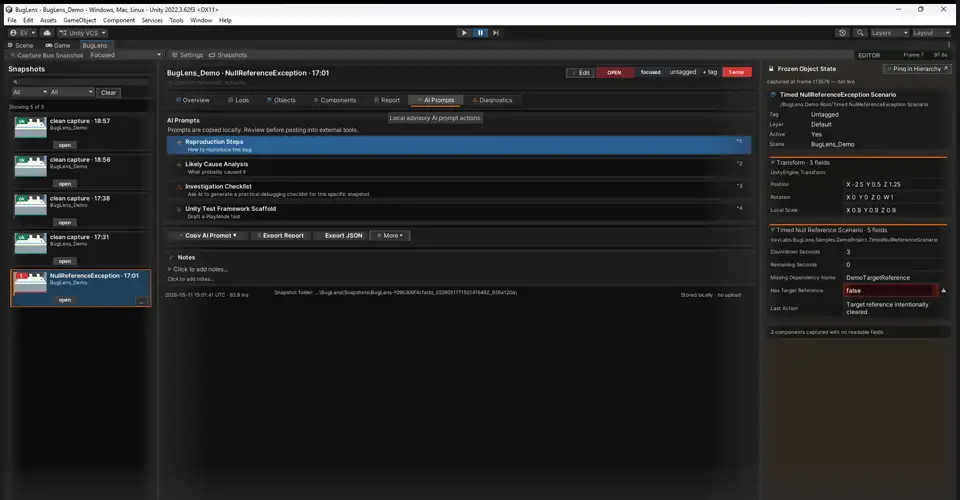
Task: Open the EV account dropdown
Action: (22, 33)
